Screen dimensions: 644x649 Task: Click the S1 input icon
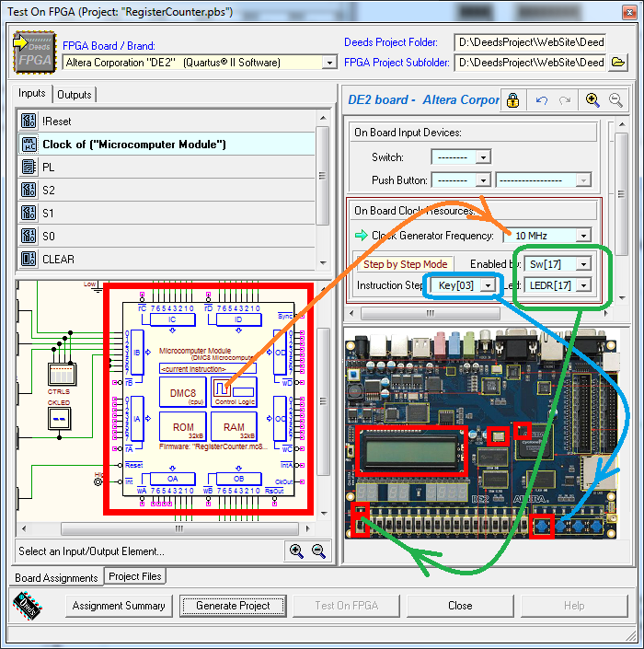point(29,213)
